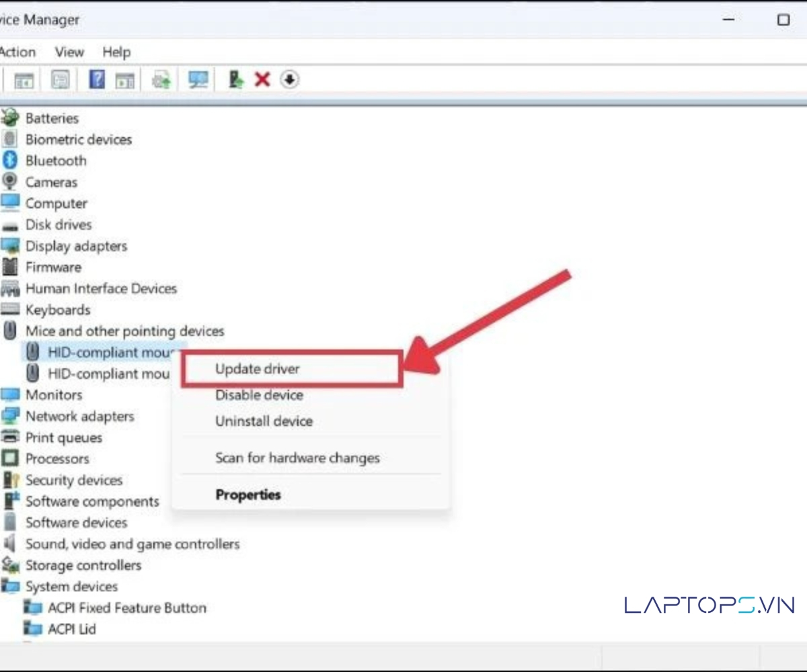This screenshot has height=672, width=807.
Task: Click the circled down-arrow disable device toolbar icon
Action: (289, 80)
